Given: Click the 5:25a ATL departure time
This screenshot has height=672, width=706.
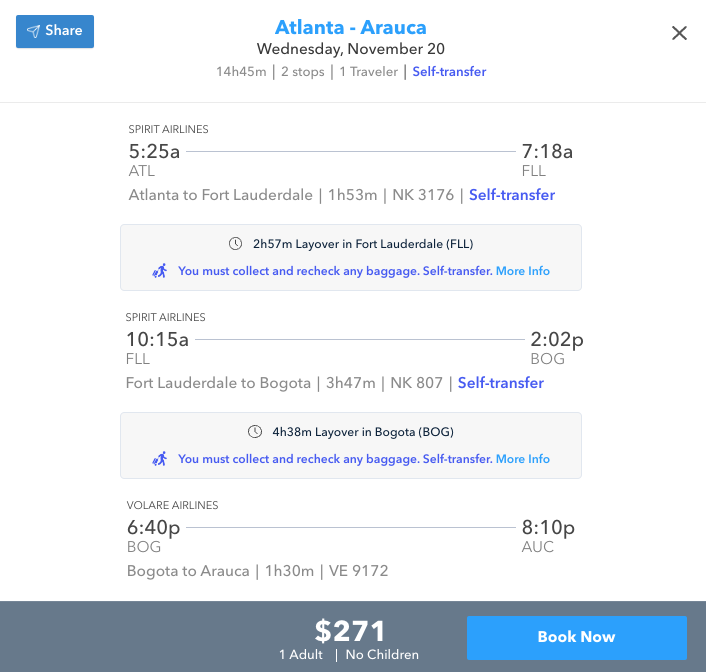Looking at the screenshot, I should point(155,152).
